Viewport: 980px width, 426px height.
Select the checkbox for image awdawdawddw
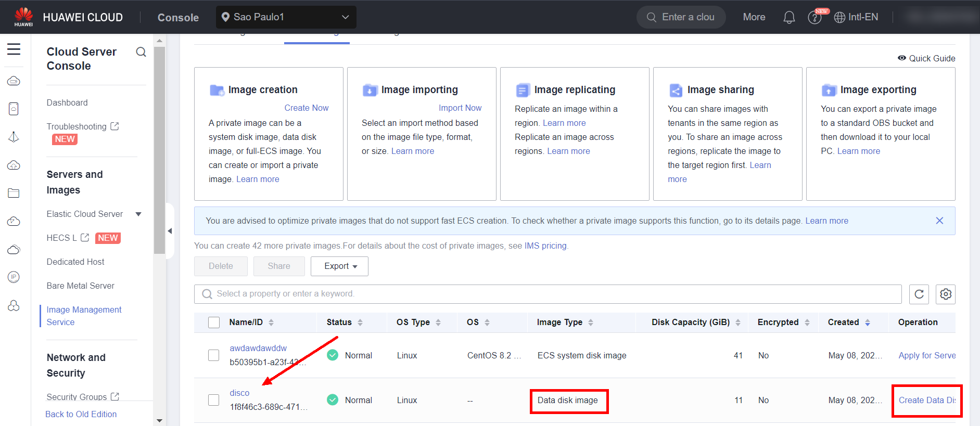(x=214, y=355)
